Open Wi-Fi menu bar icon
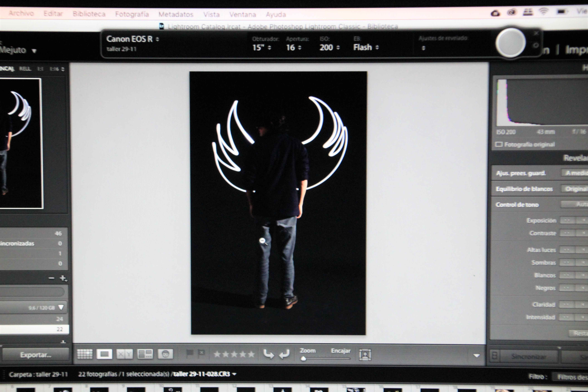 (544, 11)
